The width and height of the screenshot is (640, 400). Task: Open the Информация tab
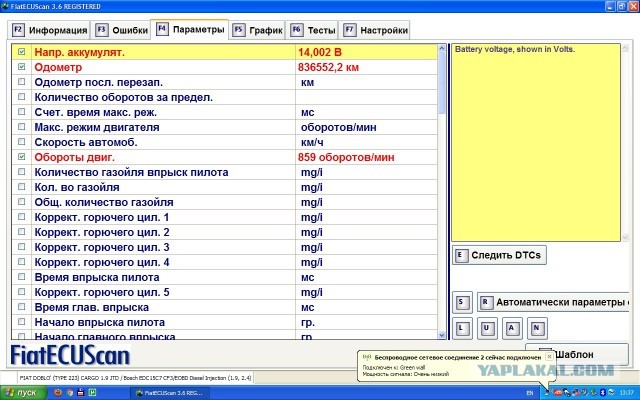[49, 30]
